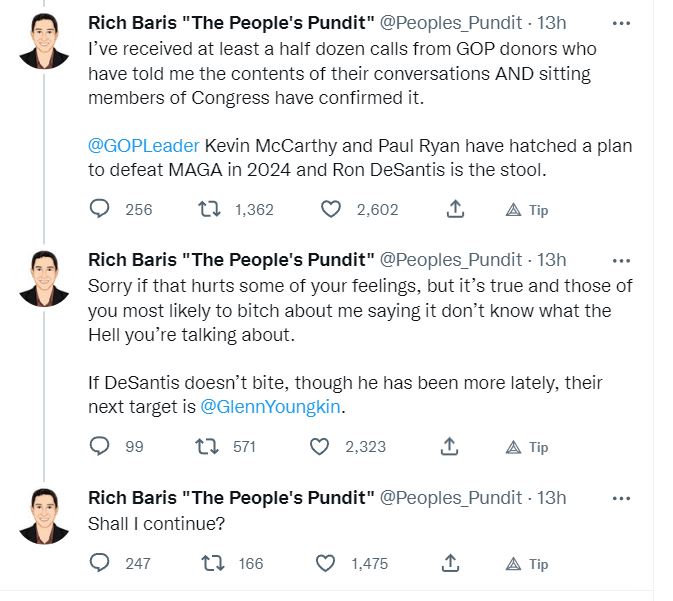Retweet the "Shall I continue?" tweet
The height and width of the screenshot is (601, 673).
pos(213,563)
